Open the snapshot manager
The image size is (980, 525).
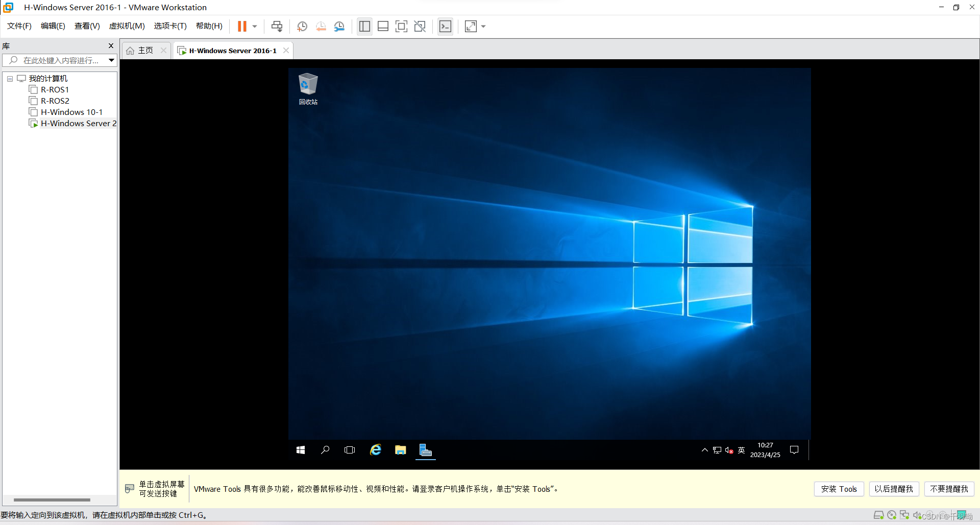pyautogui.click(x=339, y=26)
